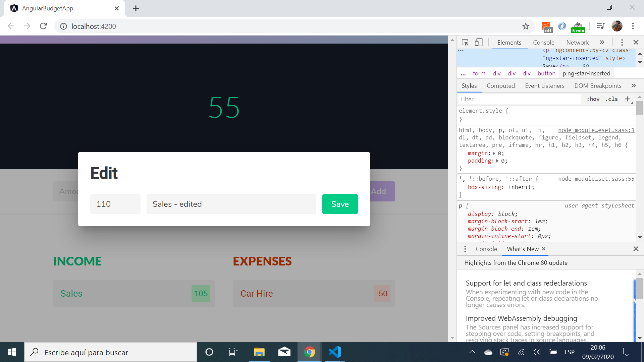This screenshot has height=362, width=644.
Task: Open the Computed styles tab
Action: (x=500, y=86)
